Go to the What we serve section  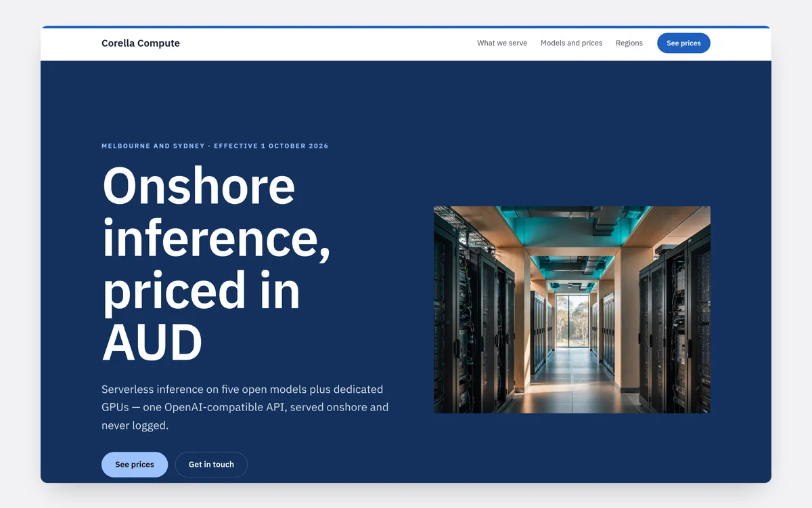(x=502, y=43)
